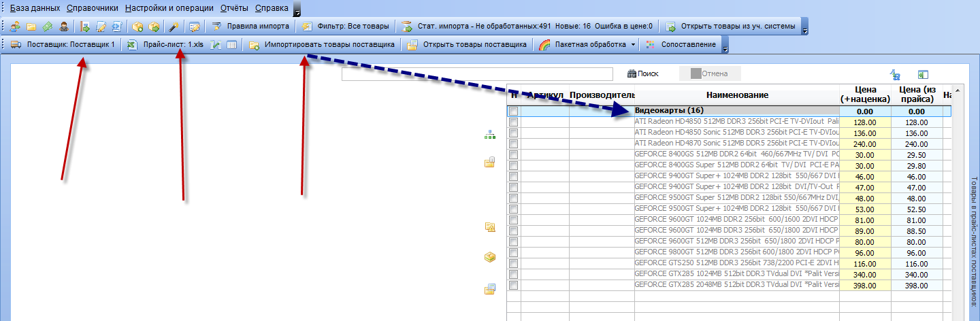Click the Отмена button
This screenshot has width=980, height=321.
pos(710,73)
